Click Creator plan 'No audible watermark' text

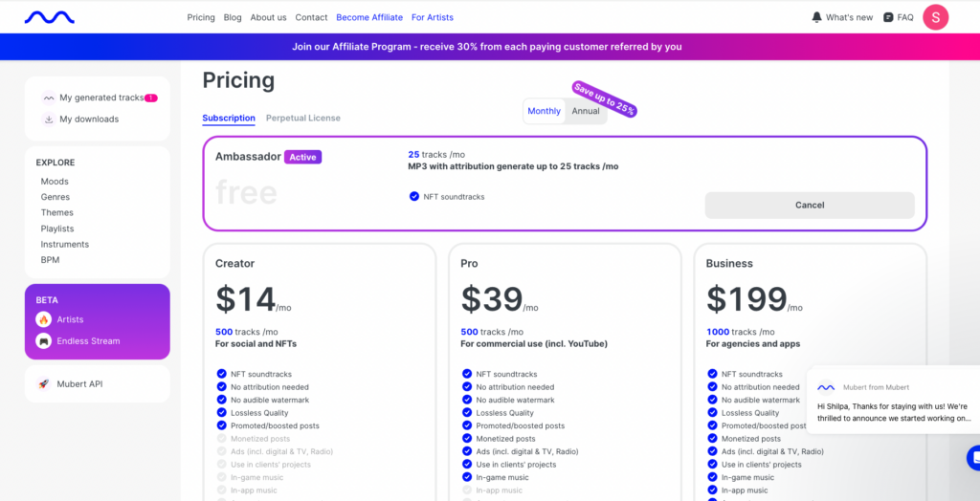click(x=270, y=400)
